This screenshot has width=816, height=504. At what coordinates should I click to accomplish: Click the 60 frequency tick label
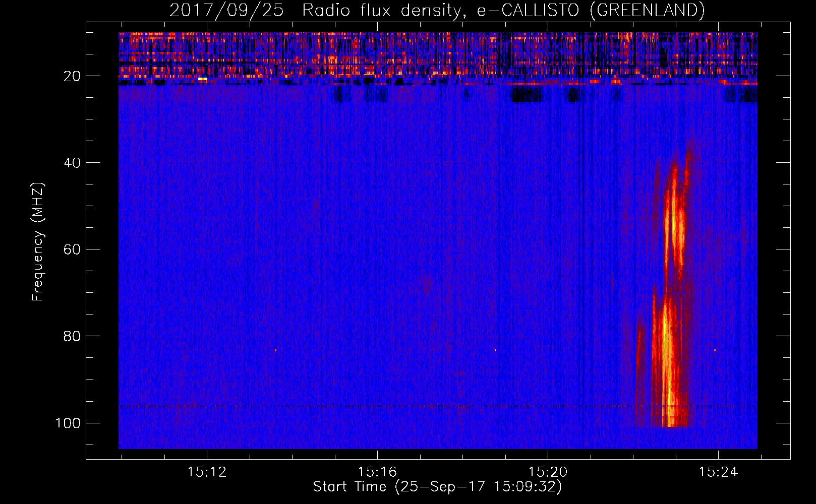[x=73, y=249]
